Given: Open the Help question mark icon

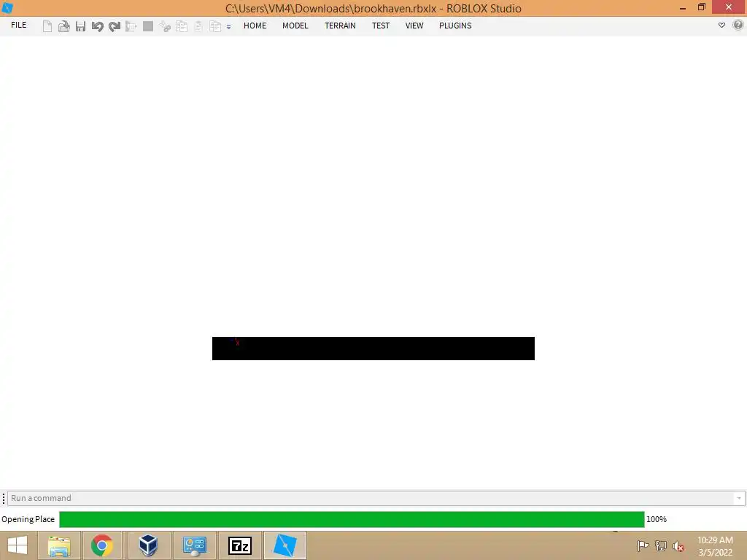Looking at the screenshot, I should 738,25.
